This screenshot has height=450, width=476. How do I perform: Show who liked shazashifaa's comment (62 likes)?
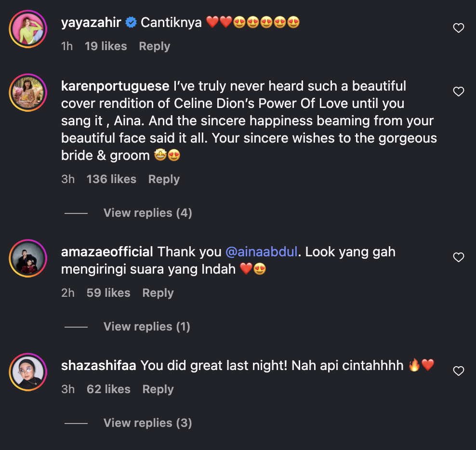[108, 389]
